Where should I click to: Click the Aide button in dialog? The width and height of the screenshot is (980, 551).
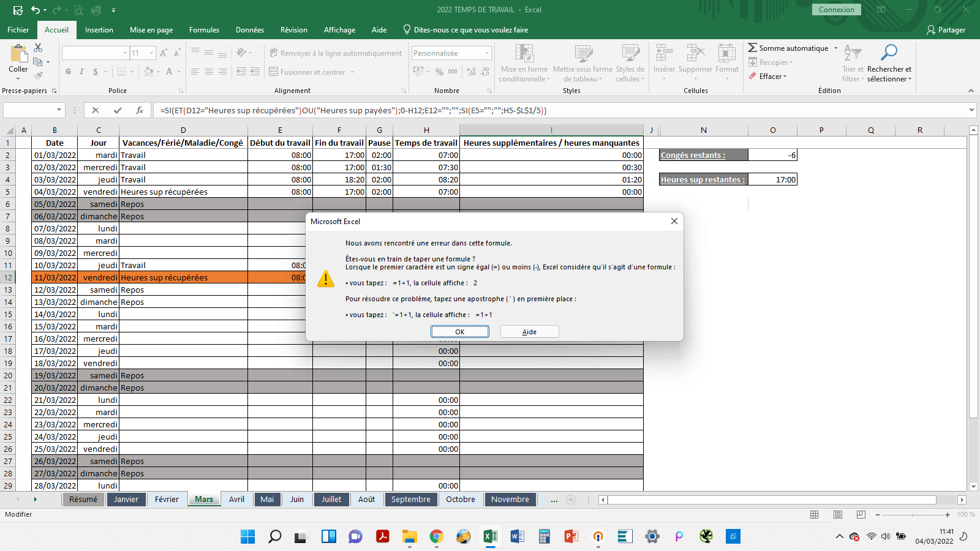pyautogui.click(x=529, y=332)
